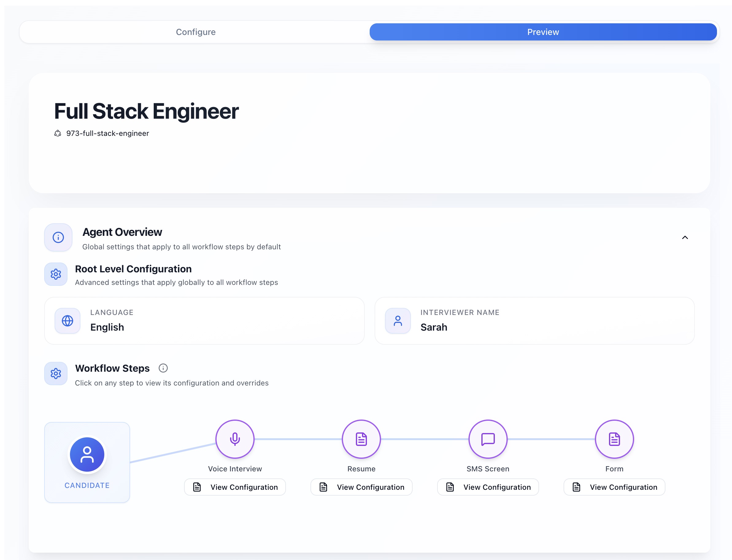Click the 973-full-stack-engineer slug text
The image size is (732, 560).
point(107,133)
